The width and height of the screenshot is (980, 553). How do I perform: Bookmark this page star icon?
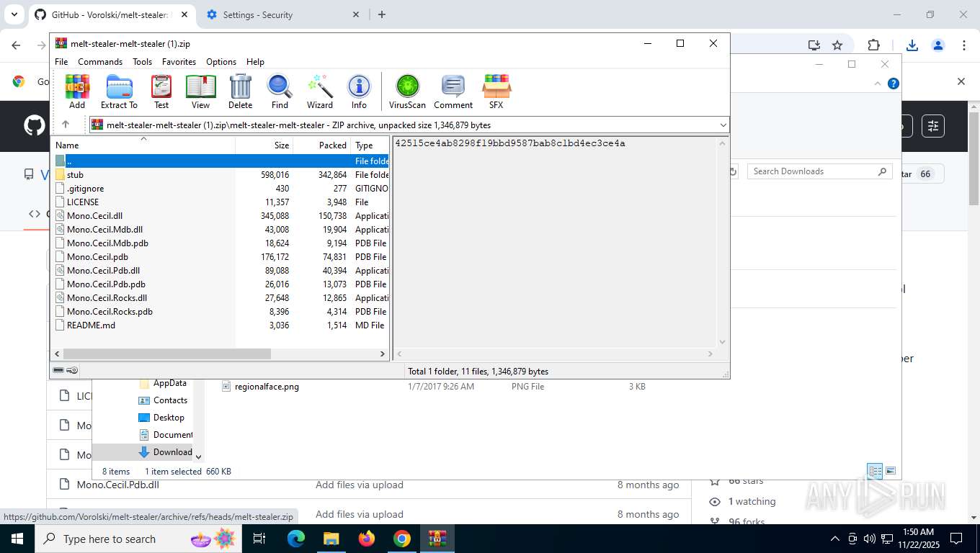tap(837, 45)
